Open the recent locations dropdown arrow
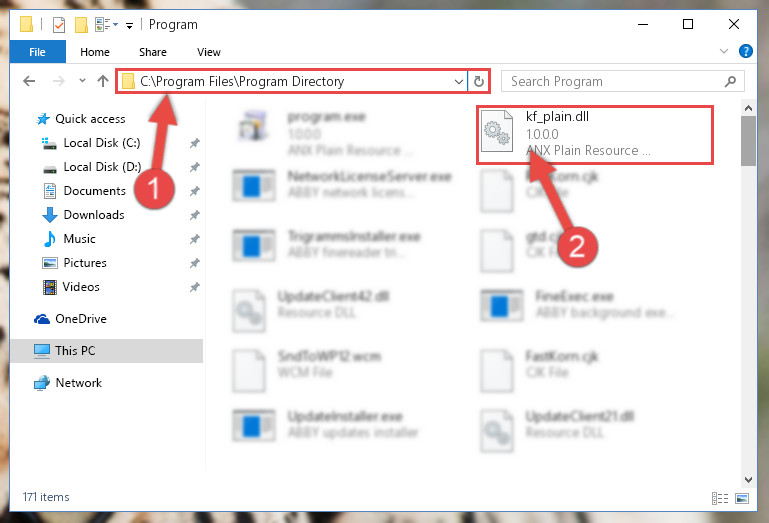769x523 pixels. pos(82,81)
